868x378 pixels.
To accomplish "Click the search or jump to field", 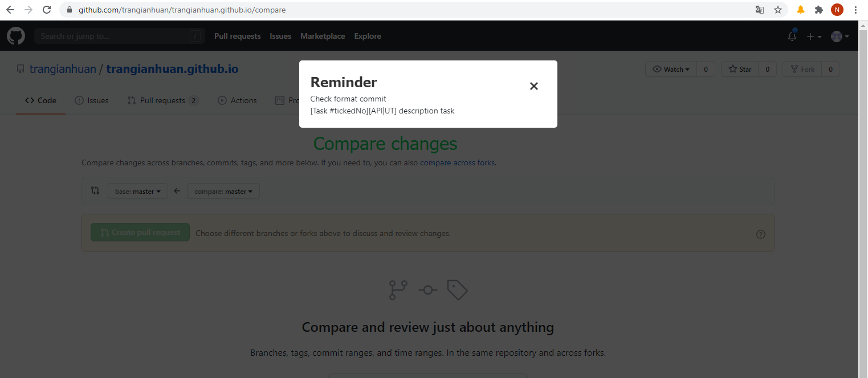I will (x=119, y=36).
